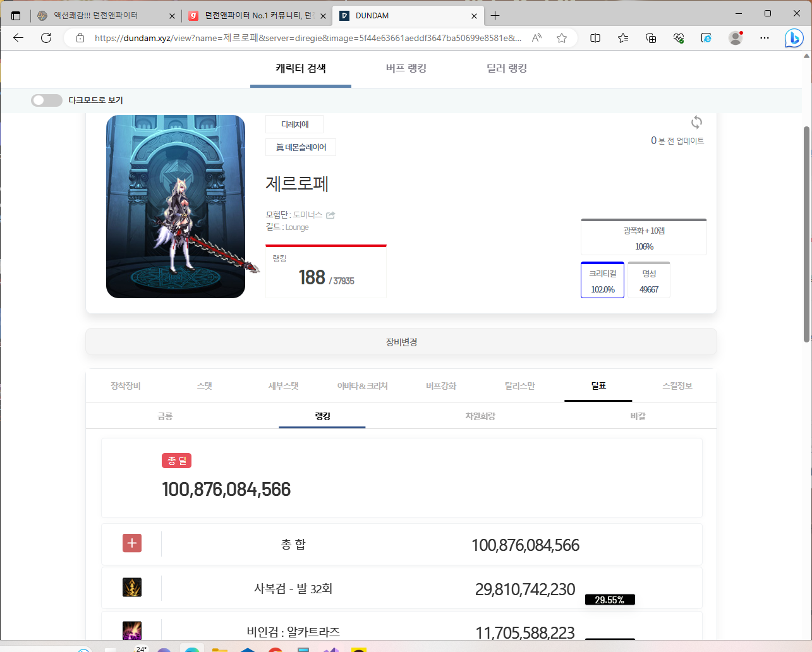
Task: Toggle 다크모드로 보기 switch
Action: pos(47,100)
